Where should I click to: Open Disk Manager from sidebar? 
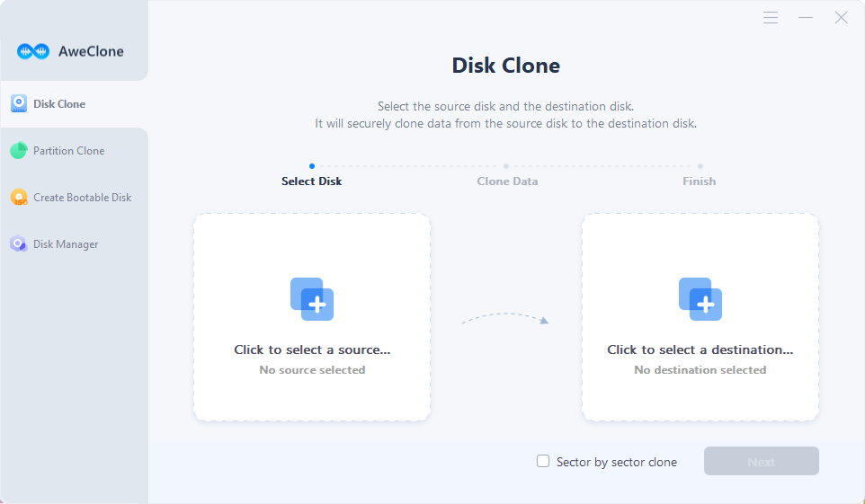click(75, 244)
